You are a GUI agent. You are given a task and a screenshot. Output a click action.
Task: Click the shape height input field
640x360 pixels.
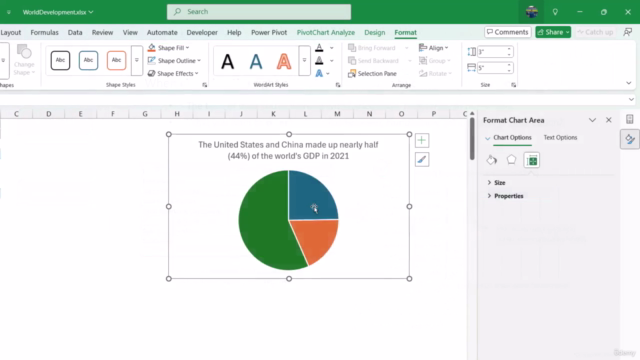coord(492,52)
